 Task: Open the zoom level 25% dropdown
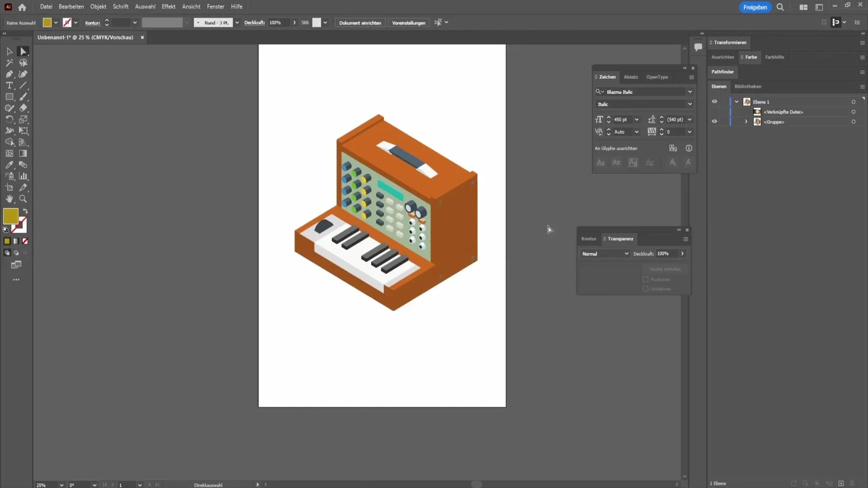(x=61, y=485)
